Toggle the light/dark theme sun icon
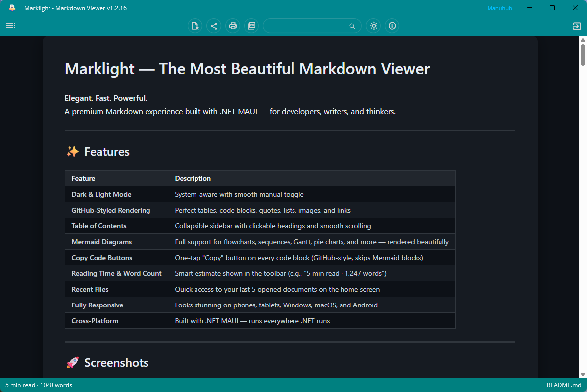The image size is (587, 392). point(374,26)
